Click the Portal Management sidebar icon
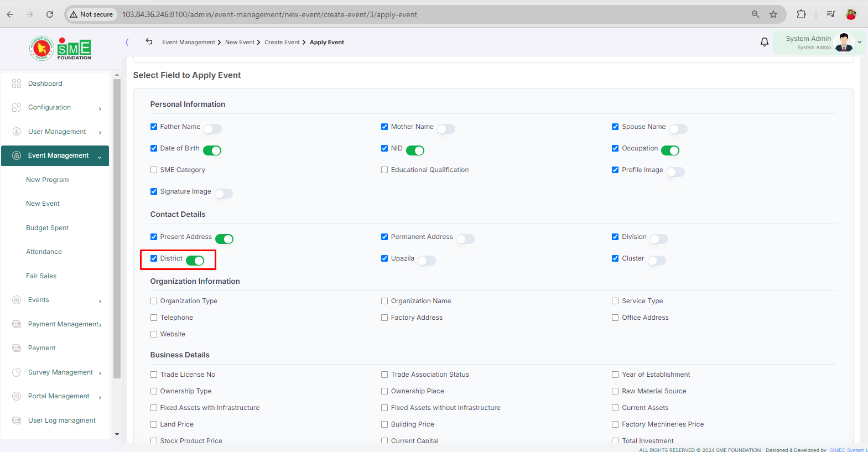Viewport: 868px width, 452px height. tap(17, 396)
